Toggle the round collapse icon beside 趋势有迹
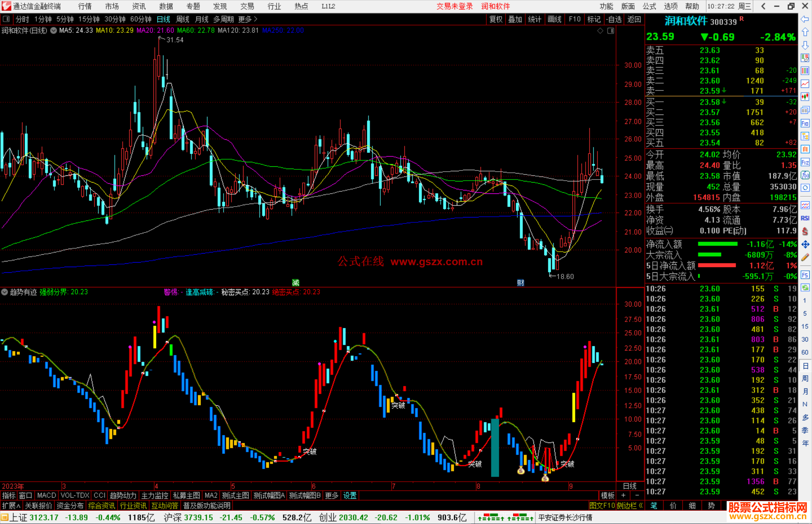The image size is (812, 524). click(5, 292)
